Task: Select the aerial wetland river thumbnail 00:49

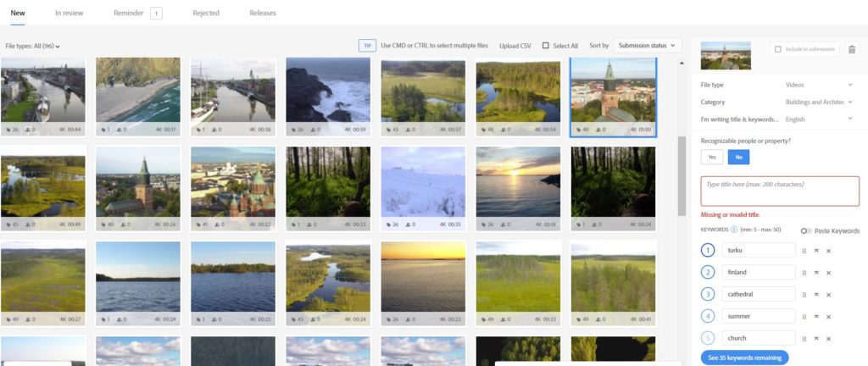Action: pos(43,188)
